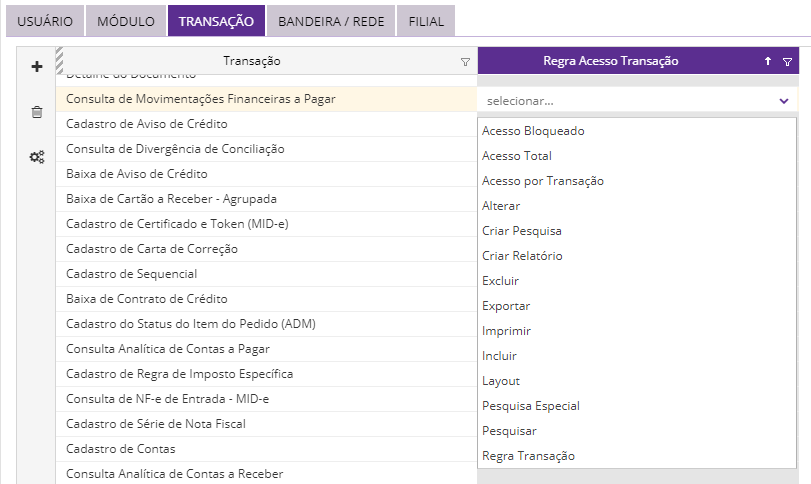Click the trash delete icon

click(37, 112)
